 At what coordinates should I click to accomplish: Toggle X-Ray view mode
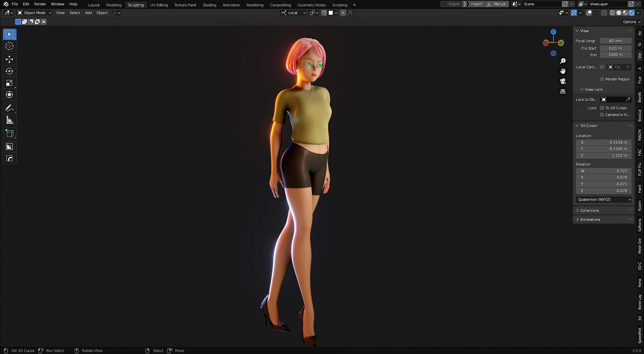(604, 13)
